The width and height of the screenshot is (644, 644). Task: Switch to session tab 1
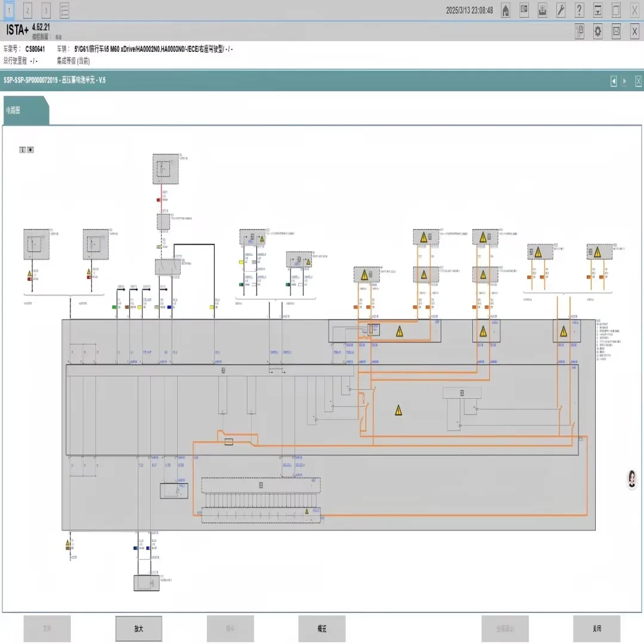pos(9,10)
